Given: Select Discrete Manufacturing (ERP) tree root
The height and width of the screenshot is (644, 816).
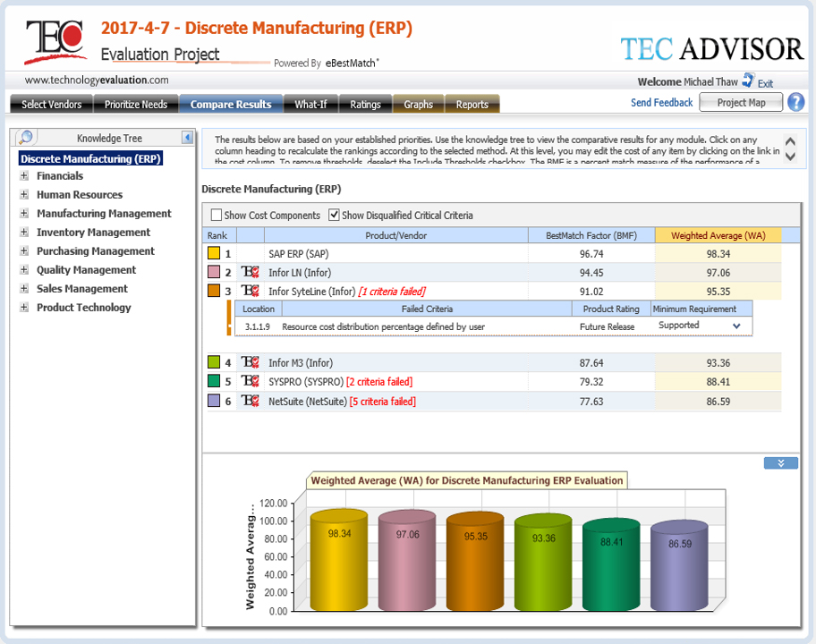Looking at the screenshot, I should (90, 158).
